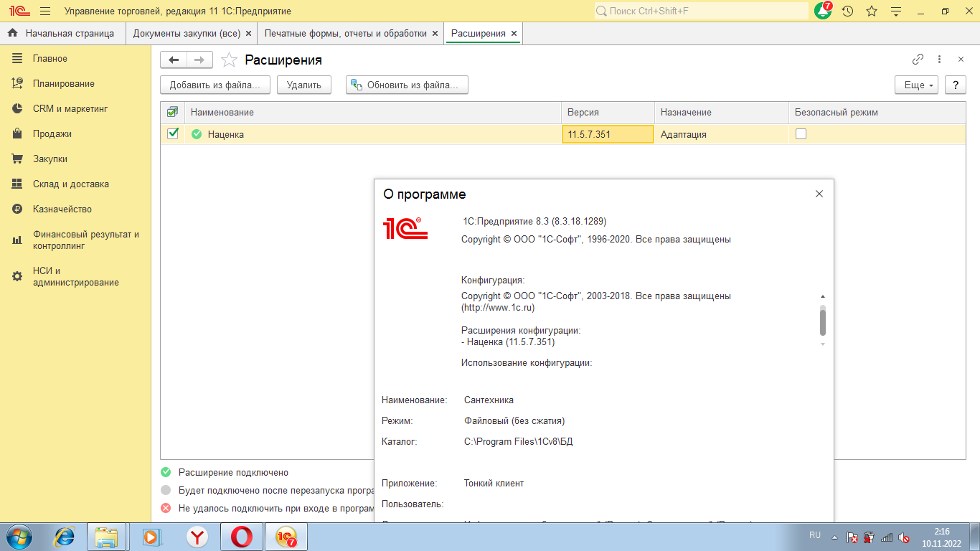Click the scrollbar thumb in О программе

[x=823, y=321]
